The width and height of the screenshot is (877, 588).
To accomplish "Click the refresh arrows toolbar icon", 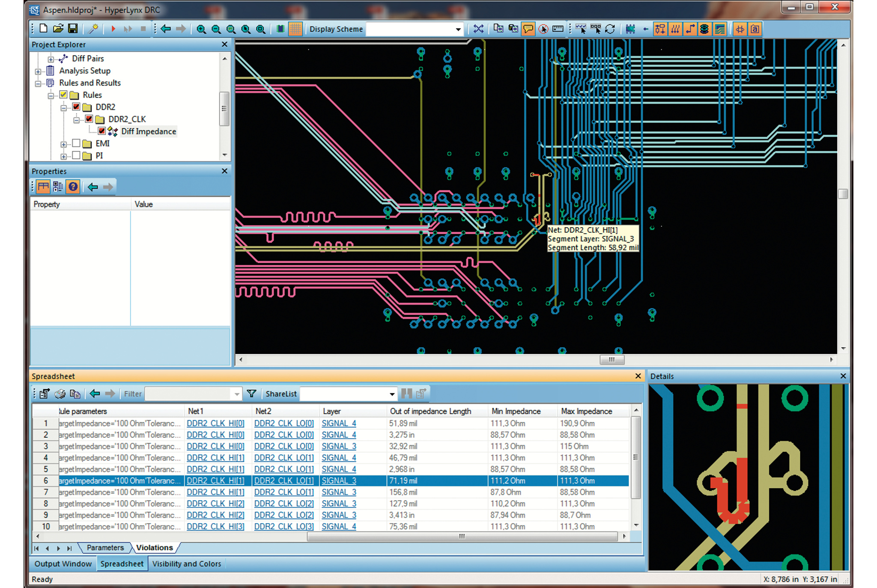I will 610,29.
